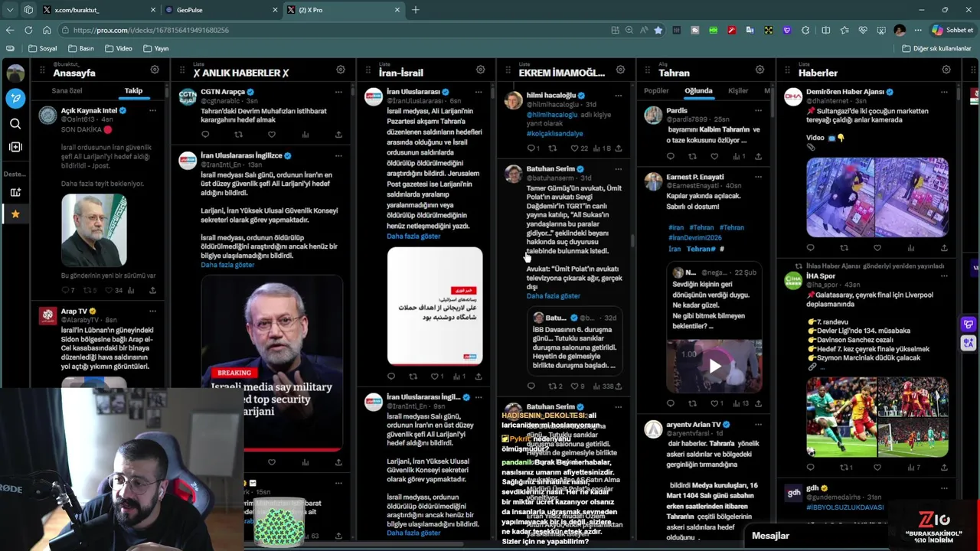This screenshot has width=980, height=551.
Task: Play the video in Earnest P. Enayati post
Action: pos(714,366)
